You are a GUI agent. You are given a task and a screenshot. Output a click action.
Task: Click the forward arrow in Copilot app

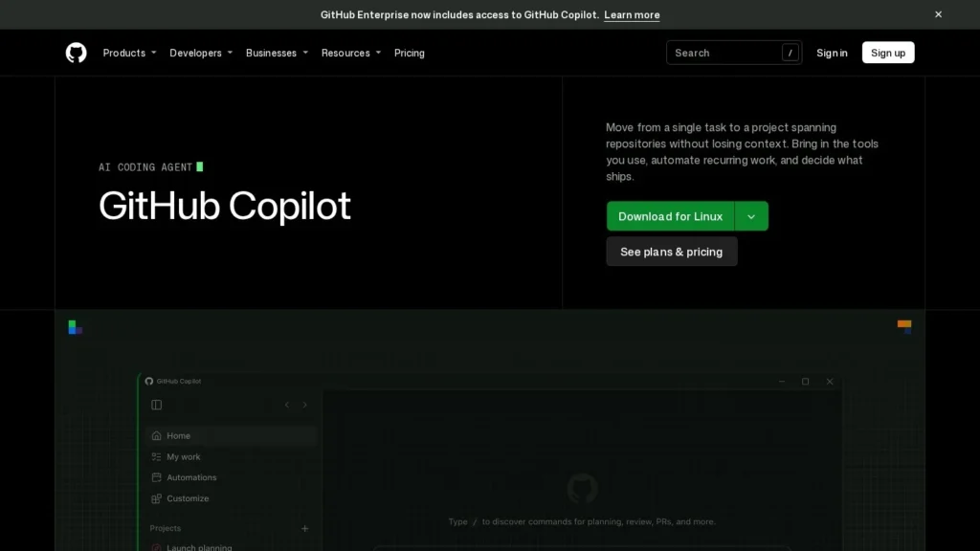point(305,405)
